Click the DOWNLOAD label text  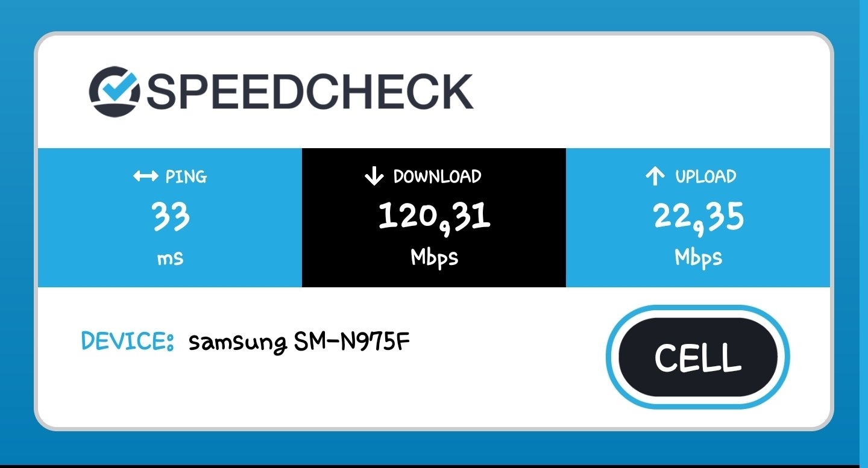(438, 176)
